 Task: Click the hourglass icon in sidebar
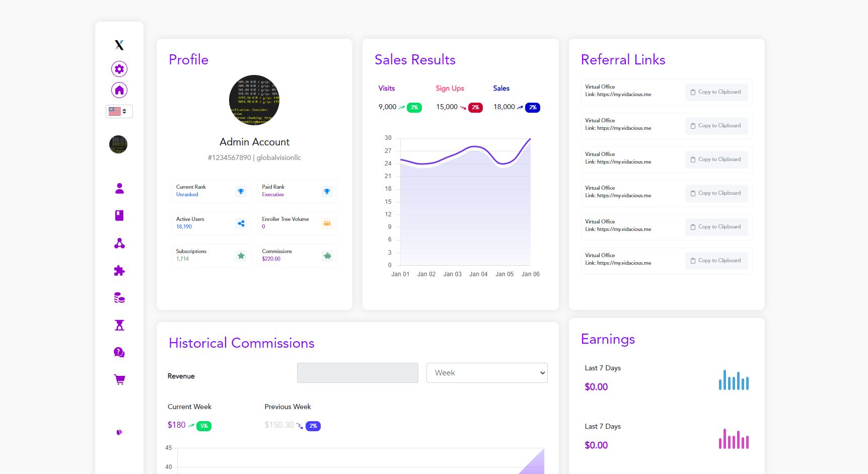tap(119, 325)
